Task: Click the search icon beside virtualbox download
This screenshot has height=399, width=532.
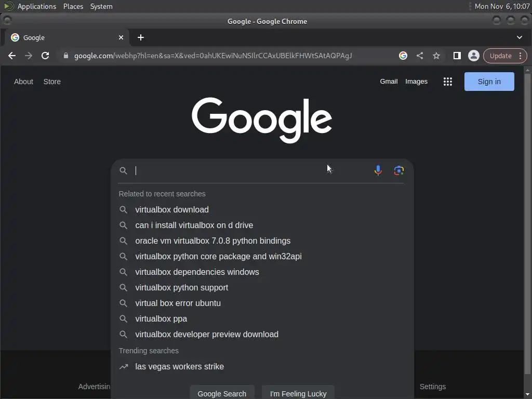Action: tap(124, 210)
